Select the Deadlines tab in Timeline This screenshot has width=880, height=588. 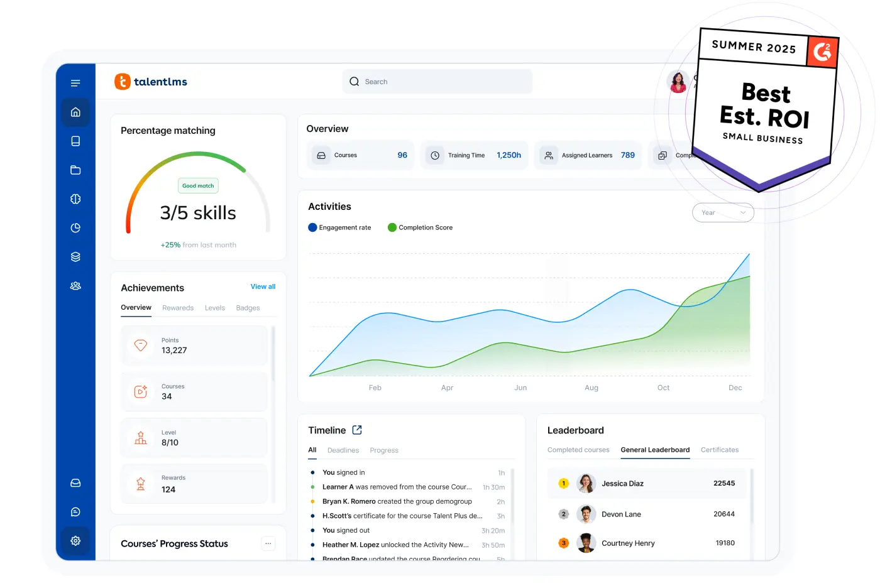343,450
